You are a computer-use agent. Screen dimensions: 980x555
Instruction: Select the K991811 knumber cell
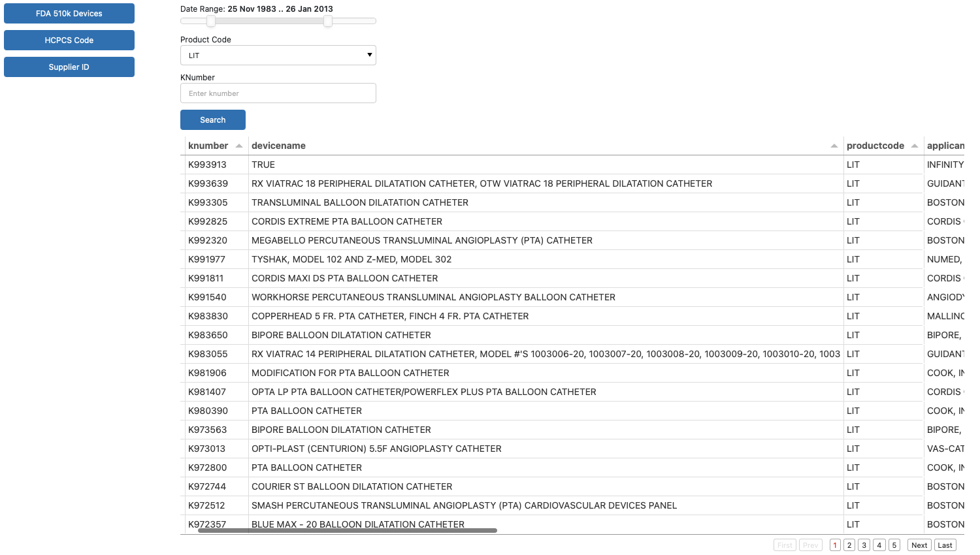click(x=217, y=278)
